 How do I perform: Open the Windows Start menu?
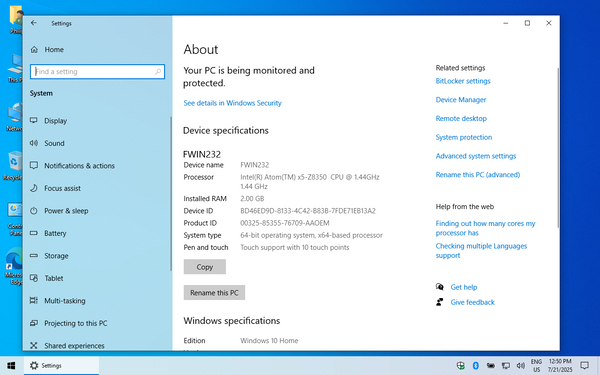pyautogui.click(x=11, y=365)
